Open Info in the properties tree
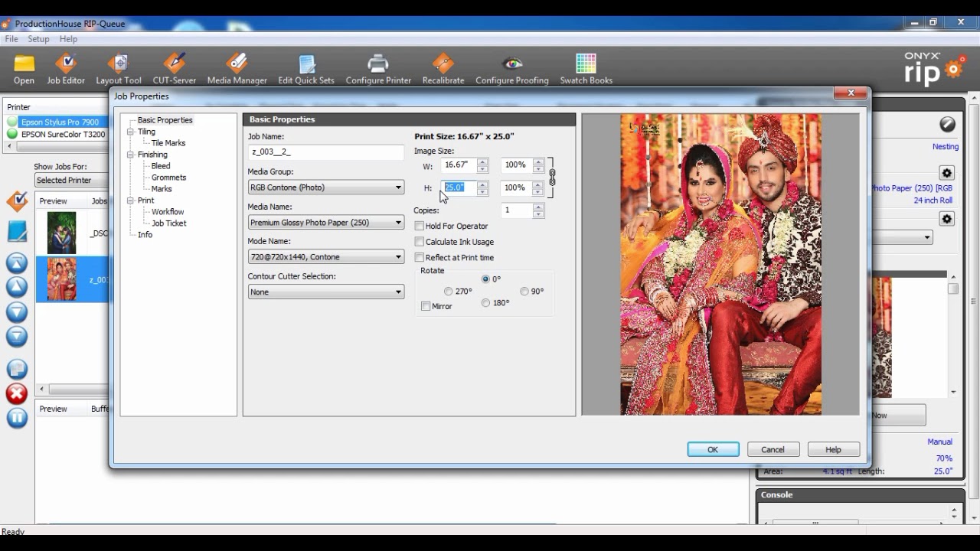Image resolution: width=980 pixels, height=551 pixels. tap(145, 235)
